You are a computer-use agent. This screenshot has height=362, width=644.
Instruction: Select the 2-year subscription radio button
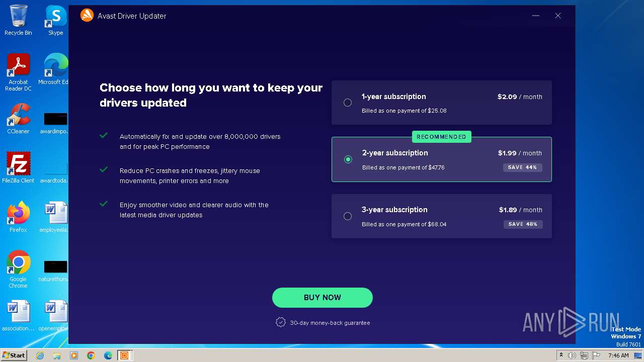pos(348,159)
